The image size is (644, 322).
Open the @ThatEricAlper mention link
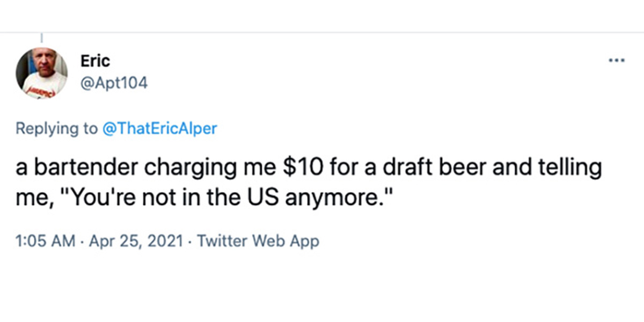159,129
